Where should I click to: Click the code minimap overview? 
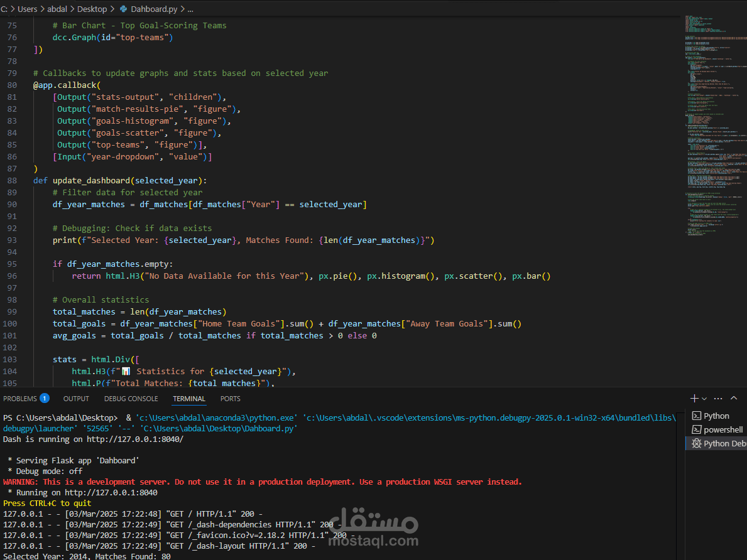(x=714, y=126)
